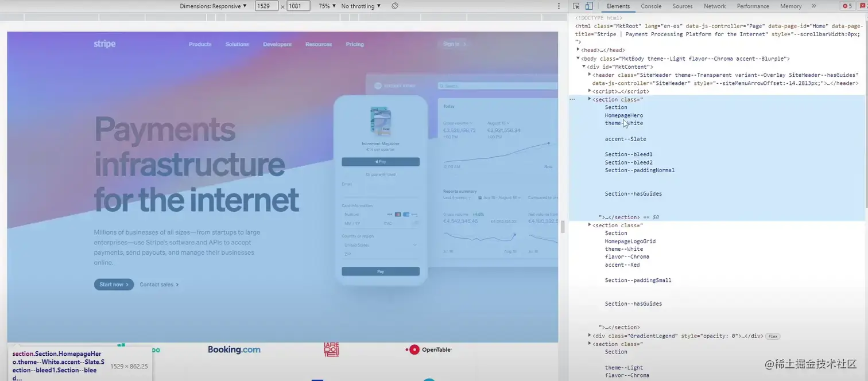Toggle the device toolbar icon
868x381 pixels.
tap(589, 6)
